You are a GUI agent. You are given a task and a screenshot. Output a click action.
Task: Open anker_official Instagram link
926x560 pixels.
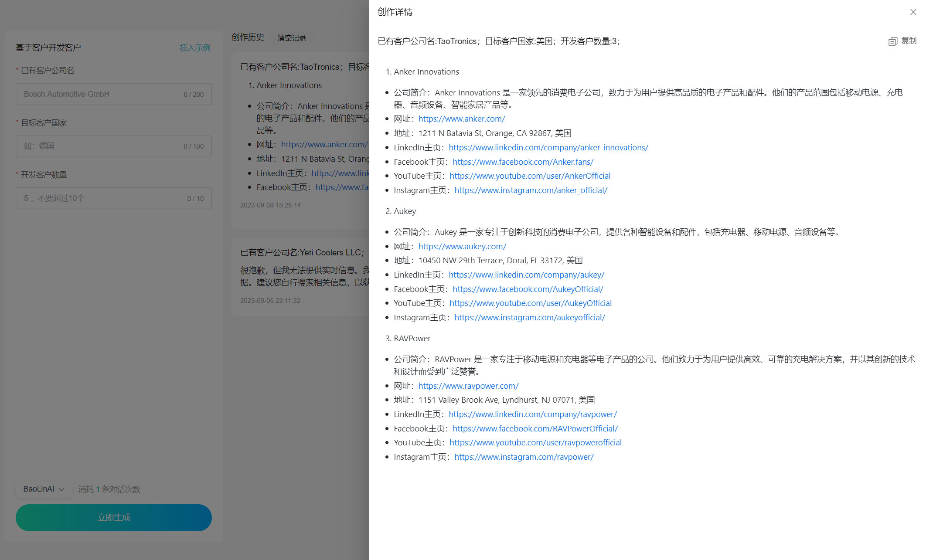(531, 190)
